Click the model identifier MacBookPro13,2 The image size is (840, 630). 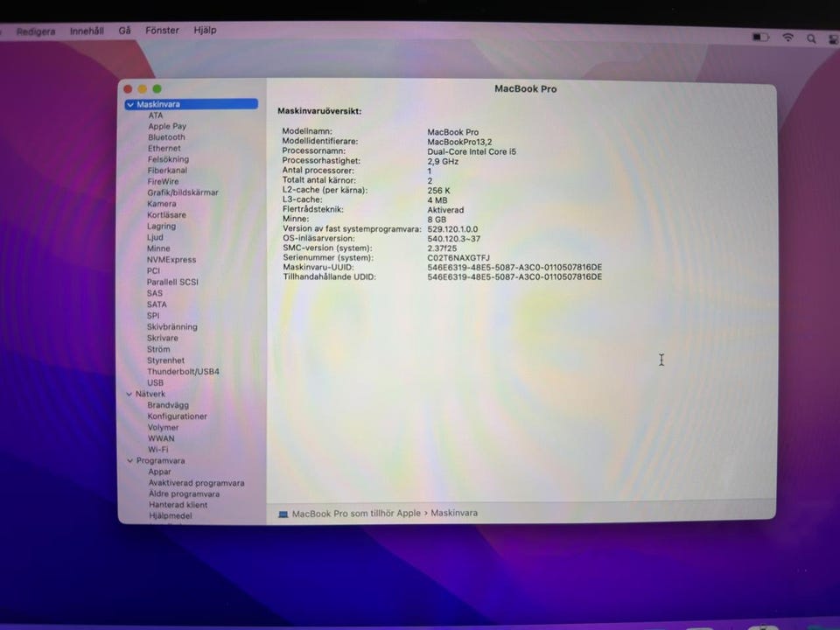(459, 142)
